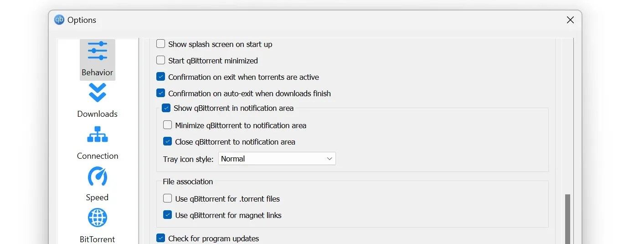Switch to the Downloads tab label
The image size is (644, 244).
point(97,114)
